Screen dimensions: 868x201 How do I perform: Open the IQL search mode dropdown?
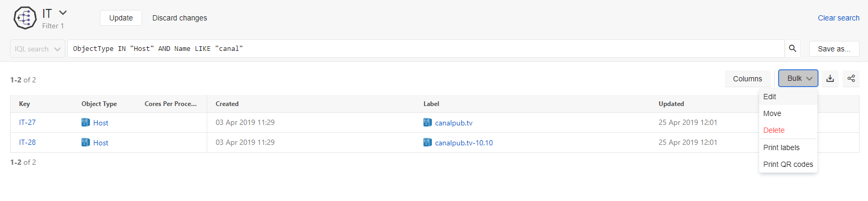pos(38,49)
